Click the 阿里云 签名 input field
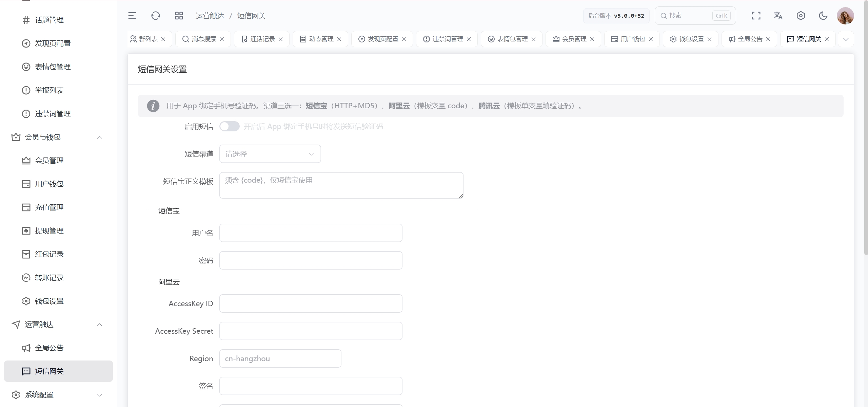868x407 pixels. 311,386
